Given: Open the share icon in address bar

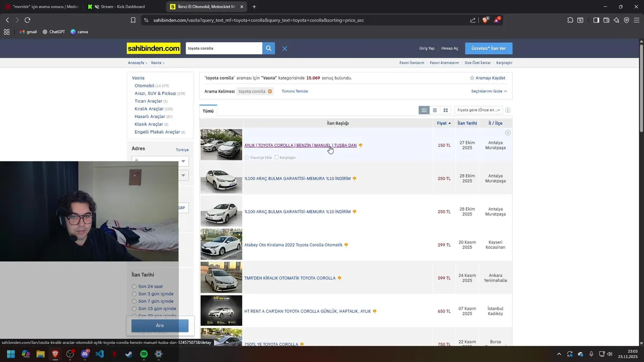Looking at the screenshot, I should 473,20.
